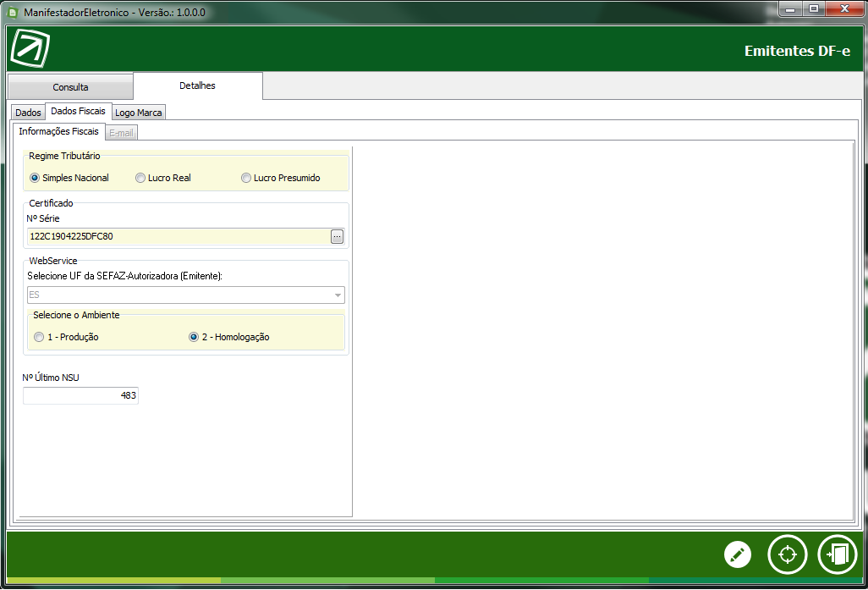Click the Selecione UF da SEFAZ-Autorizadora label
The width and height of the screenshot is (868, 590).
tap(124, 276)
